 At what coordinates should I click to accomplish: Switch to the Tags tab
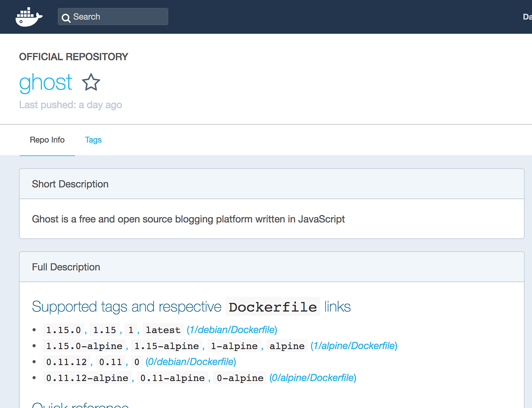[x=93, y=140]
